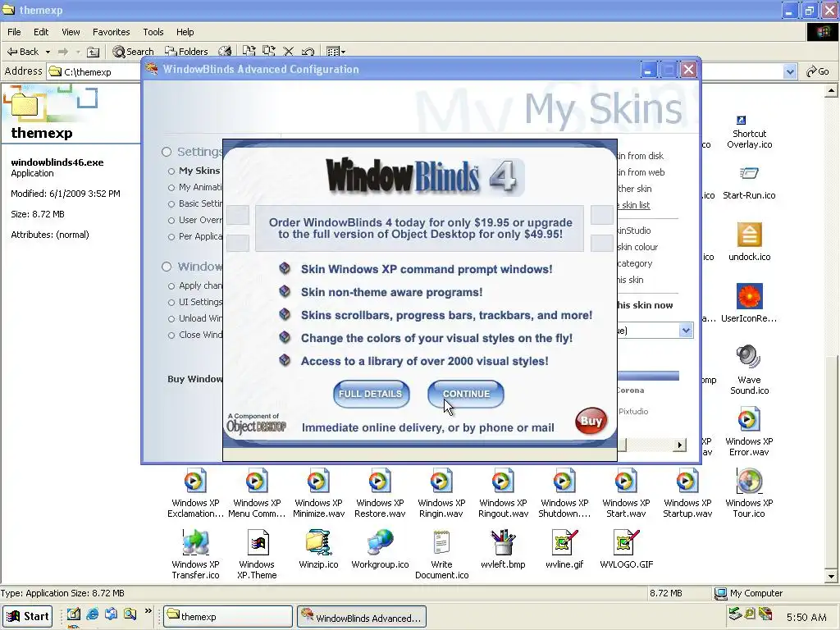This screenshot has width=840, height=630.
Task: Open the Help menu
Action: (x=185, y=32)
